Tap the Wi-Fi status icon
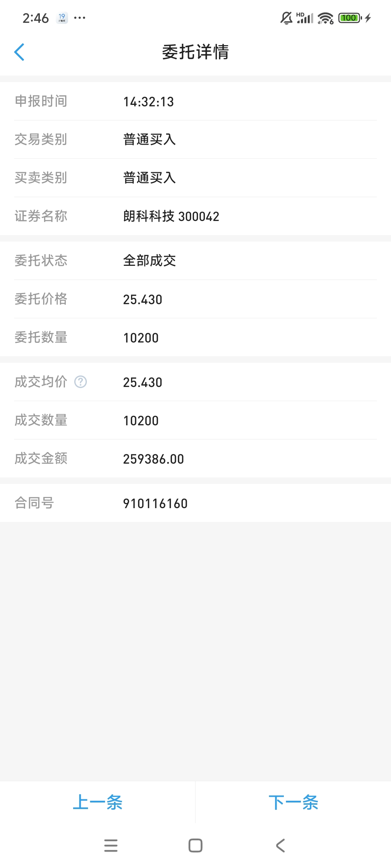The image size is (391, 868). (x=325, y=18)
